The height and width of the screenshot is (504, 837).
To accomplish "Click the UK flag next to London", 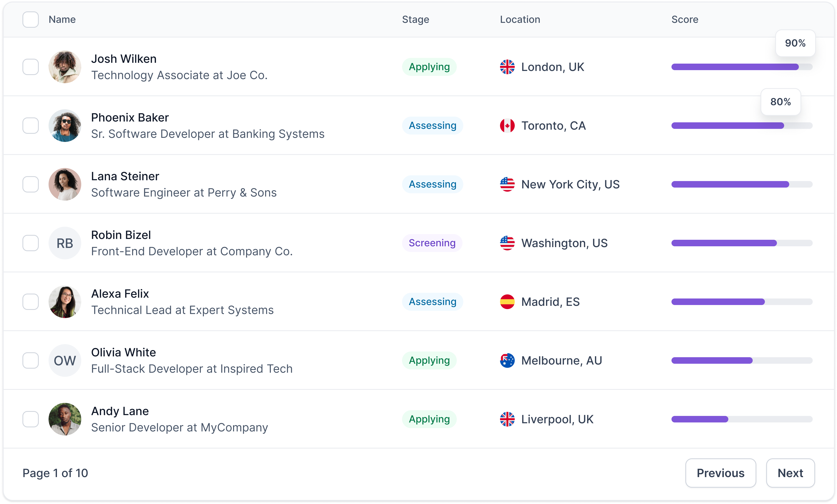I will [x=507, y=67].
